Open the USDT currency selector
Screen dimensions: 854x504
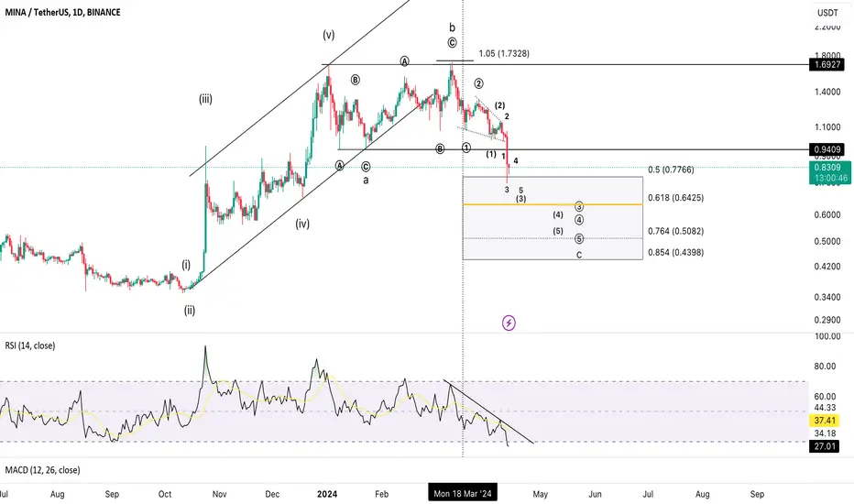827,13
